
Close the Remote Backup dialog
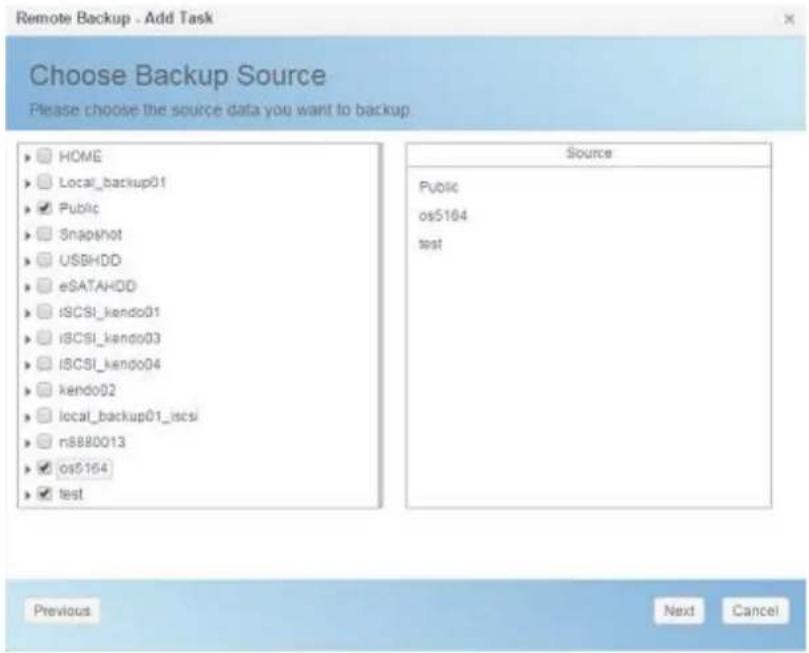point(789,19)
